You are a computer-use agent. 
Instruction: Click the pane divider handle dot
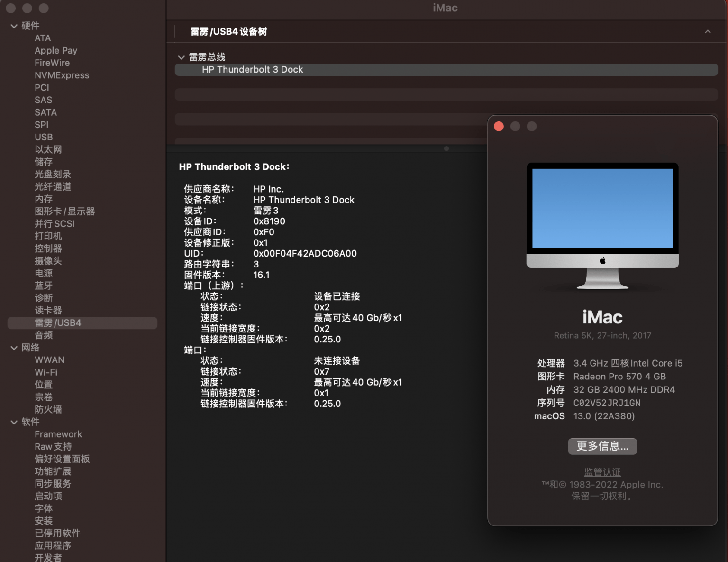(x=446, y=148)
